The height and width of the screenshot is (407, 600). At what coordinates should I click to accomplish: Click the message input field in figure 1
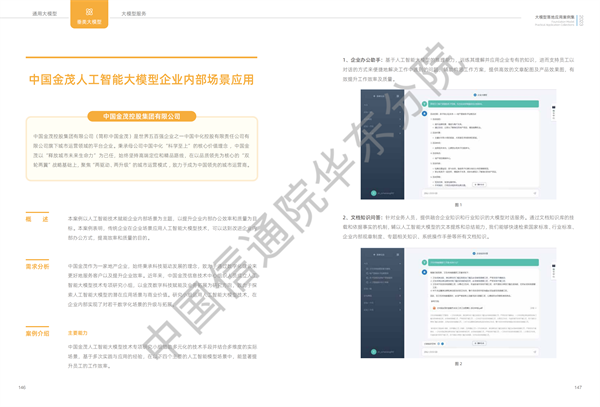[480, 193]
